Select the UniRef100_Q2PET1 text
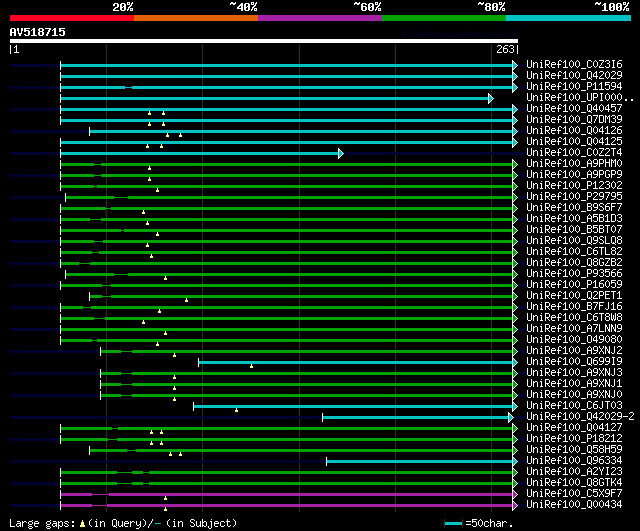Image resolution: width=640 pixels, height=531 pixels. [x=574, y=296]
